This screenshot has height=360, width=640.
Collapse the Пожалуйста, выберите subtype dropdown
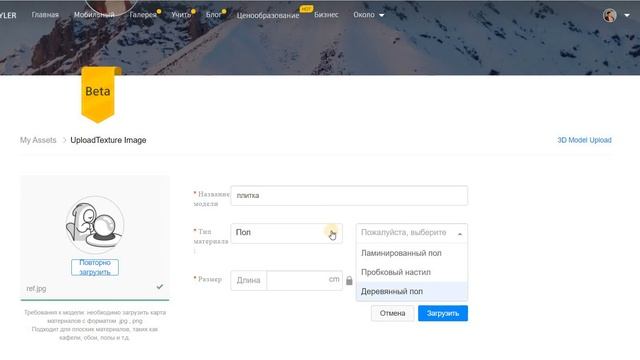point(411,233)
